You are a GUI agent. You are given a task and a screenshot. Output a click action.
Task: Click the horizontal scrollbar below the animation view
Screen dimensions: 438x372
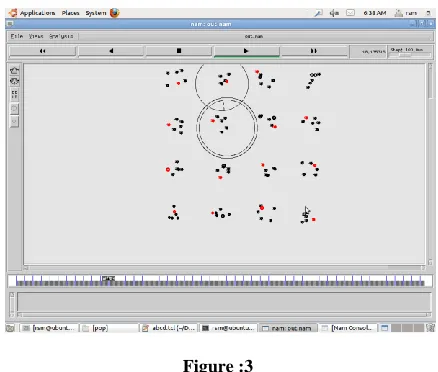[x=225, y=268]
